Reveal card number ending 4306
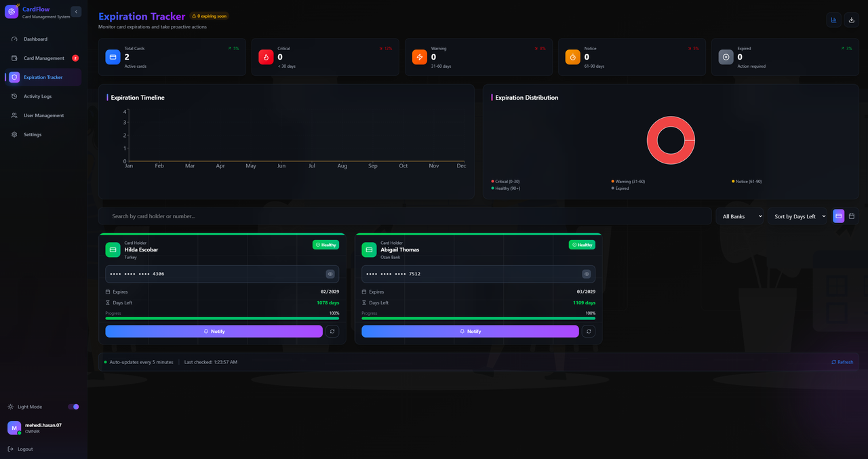 pos(330,274)
